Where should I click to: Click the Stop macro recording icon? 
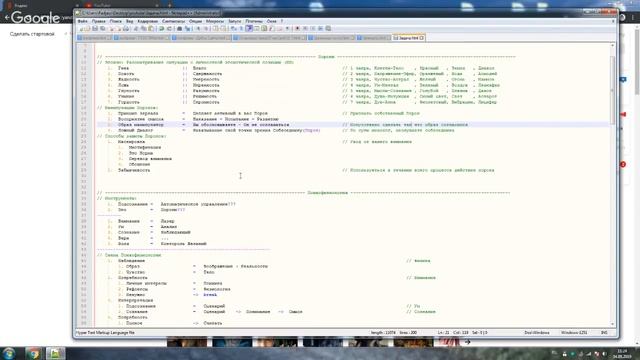click(x=305, y=29)
